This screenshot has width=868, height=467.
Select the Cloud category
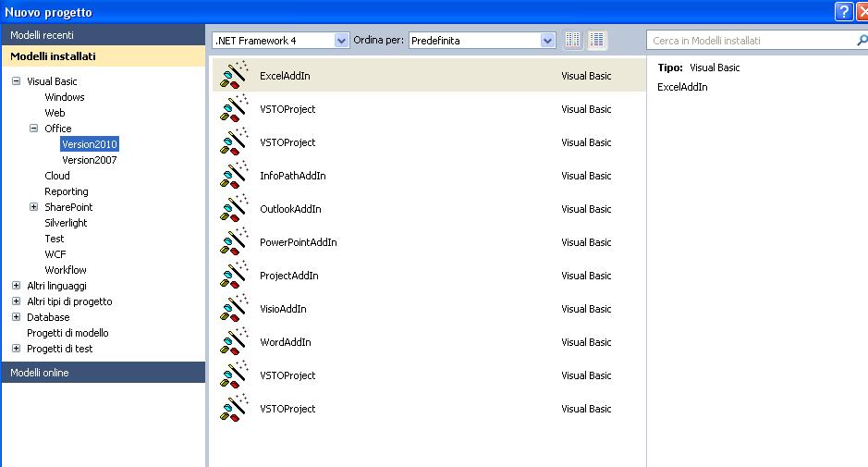point(57,176)
